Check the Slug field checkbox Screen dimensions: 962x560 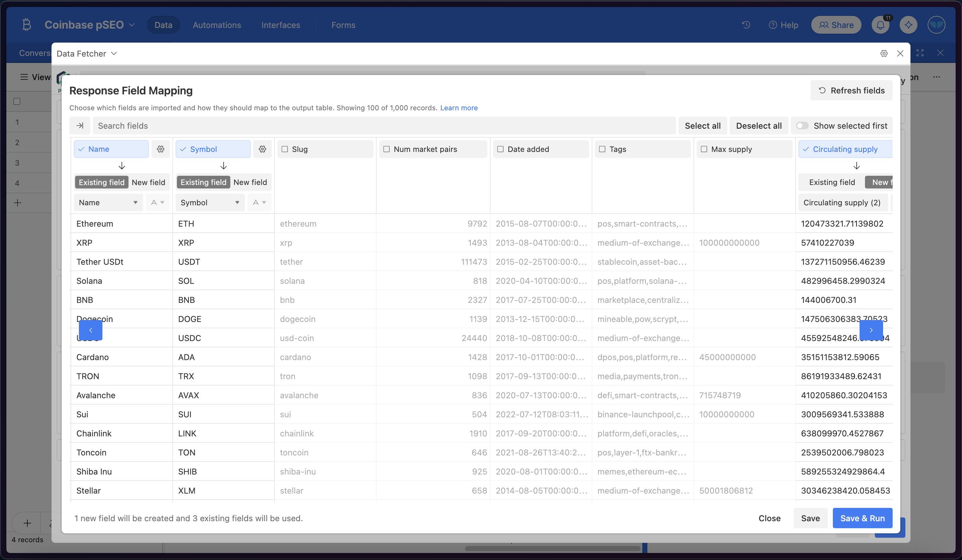coord(285,149)
